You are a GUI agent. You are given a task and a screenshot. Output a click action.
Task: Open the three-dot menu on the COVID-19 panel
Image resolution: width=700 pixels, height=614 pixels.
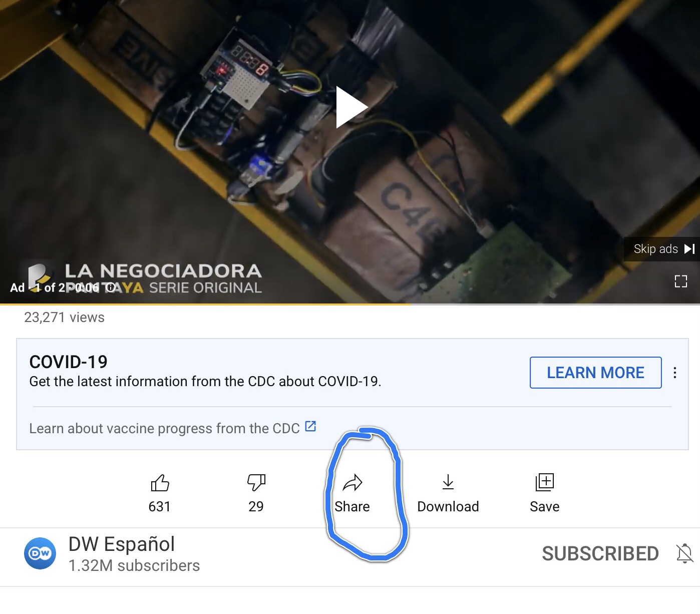[x=675, y=373]
